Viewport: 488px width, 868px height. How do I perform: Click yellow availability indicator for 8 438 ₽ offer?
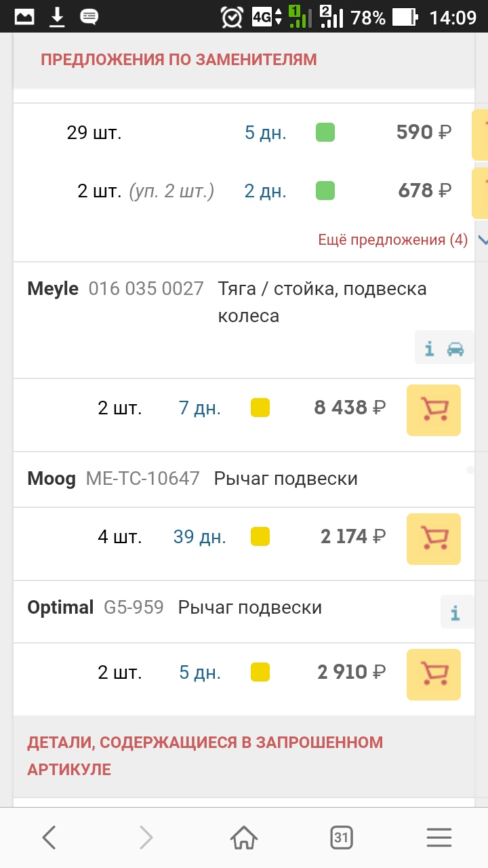(x=260, y=408)
